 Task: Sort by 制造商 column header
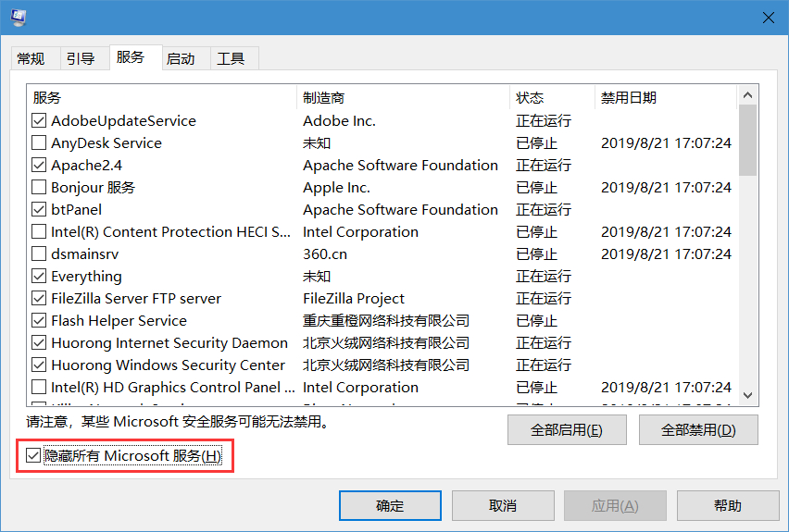[x=403, y=97]
